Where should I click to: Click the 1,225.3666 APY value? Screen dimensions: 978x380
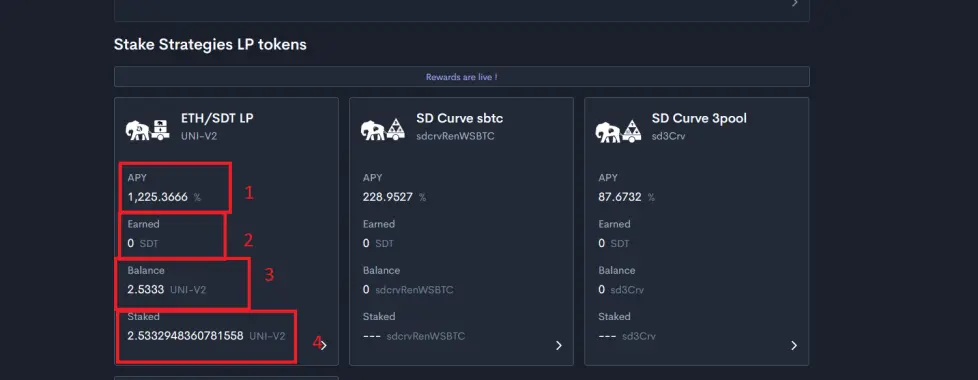pyautogui.click(x=158, y=197)
